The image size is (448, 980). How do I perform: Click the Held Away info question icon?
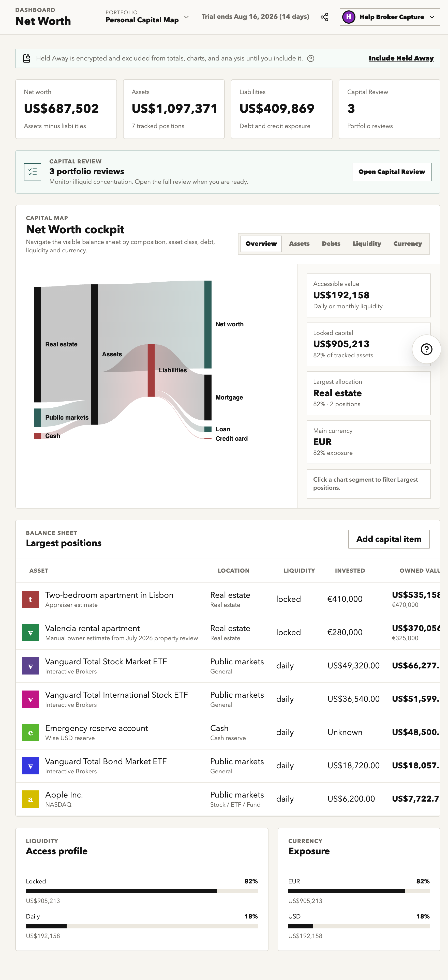click(x=311, y=59)
